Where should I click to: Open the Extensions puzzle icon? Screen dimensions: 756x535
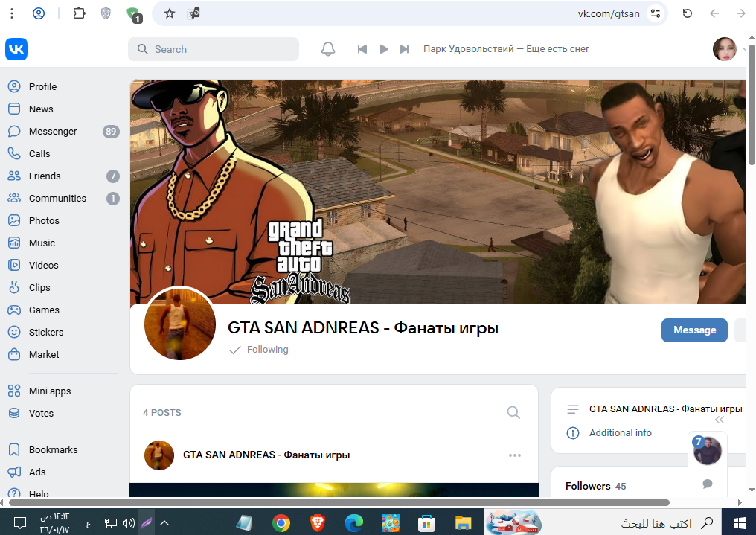pos(79,13)
